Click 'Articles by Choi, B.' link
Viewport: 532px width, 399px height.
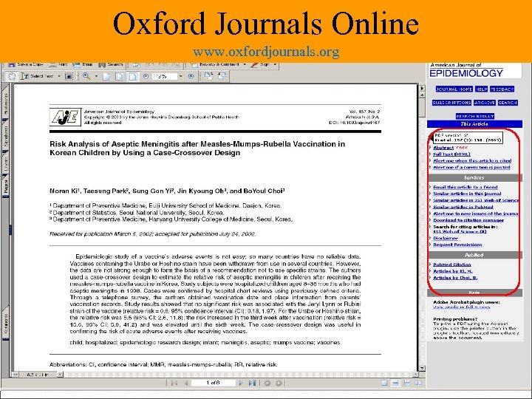point(455,278)
